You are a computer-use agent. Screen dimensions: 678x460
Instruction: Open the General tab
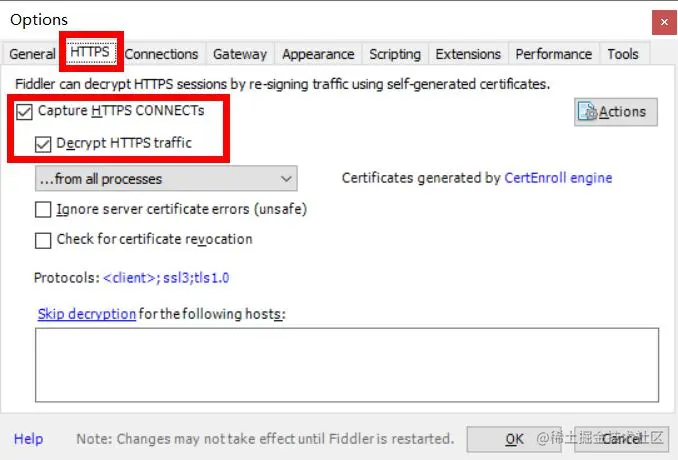pos(32,54)
